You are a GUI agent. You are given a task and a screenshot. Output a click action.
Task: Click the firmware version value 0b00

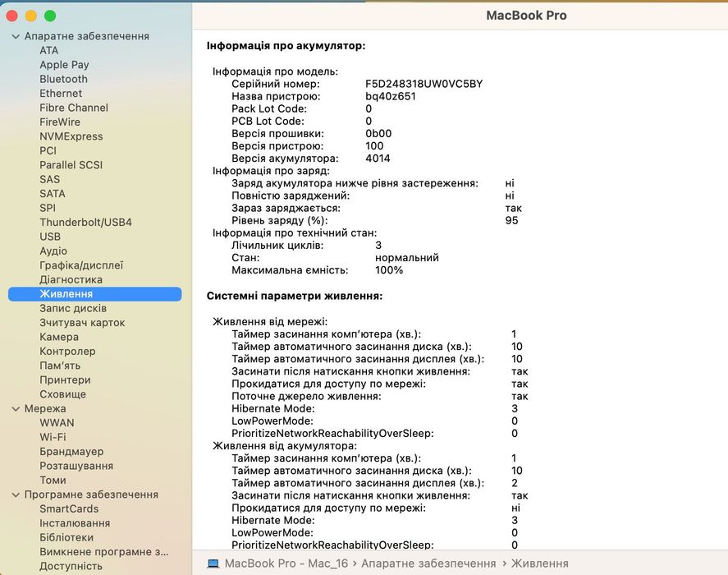coord(378,133)
